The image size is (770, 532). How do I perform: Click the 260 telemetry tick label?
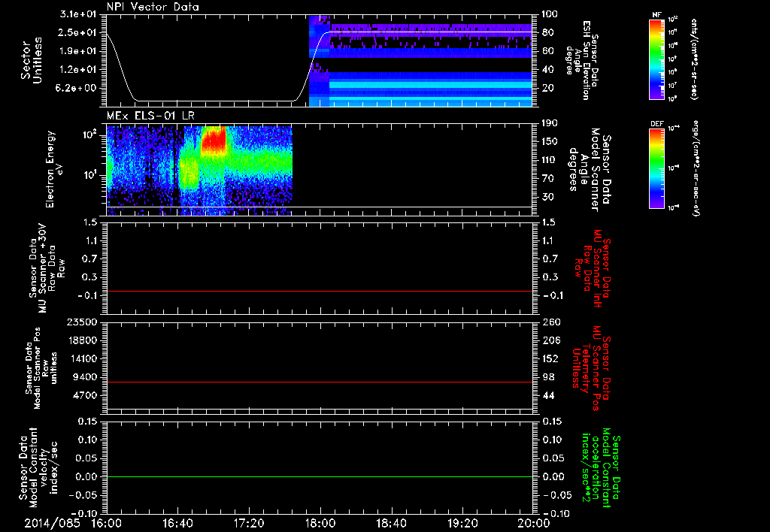[550, 322]
